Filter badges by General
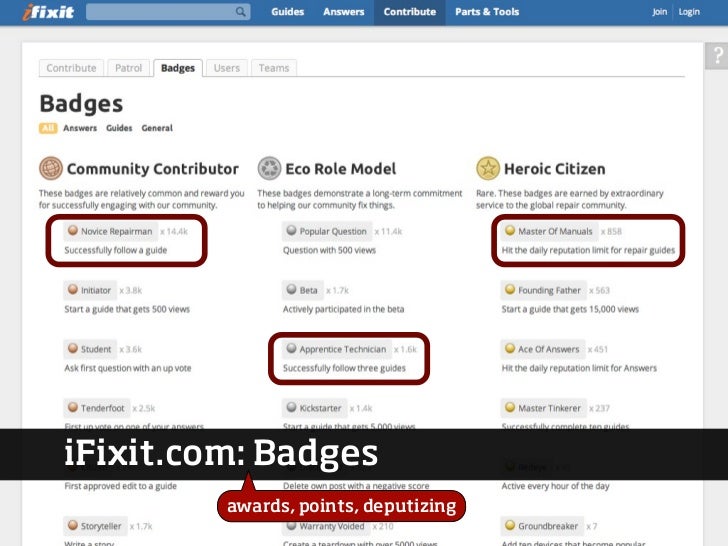The image size is (728, 546). [157, 128]
